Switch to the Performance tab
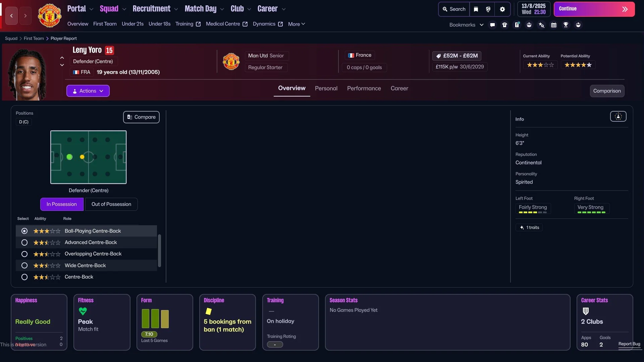Viewport: 644px width, 362px height. click(364, 88)
